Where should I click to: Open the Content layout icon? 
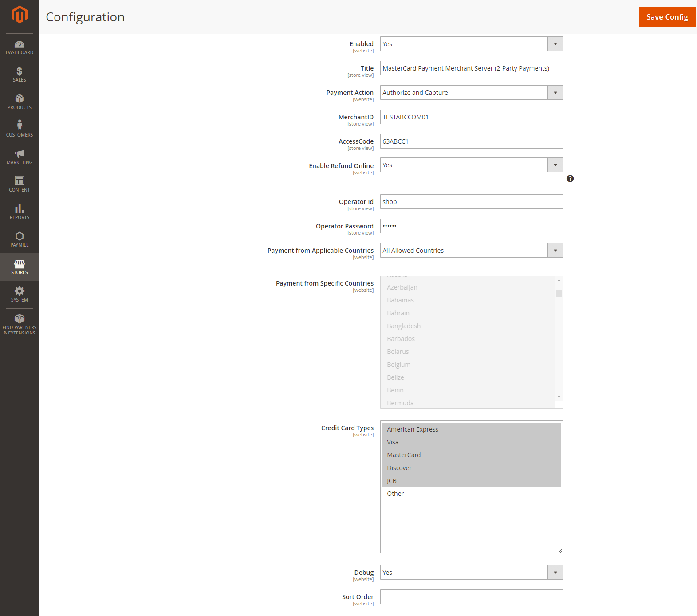(20, 180)
